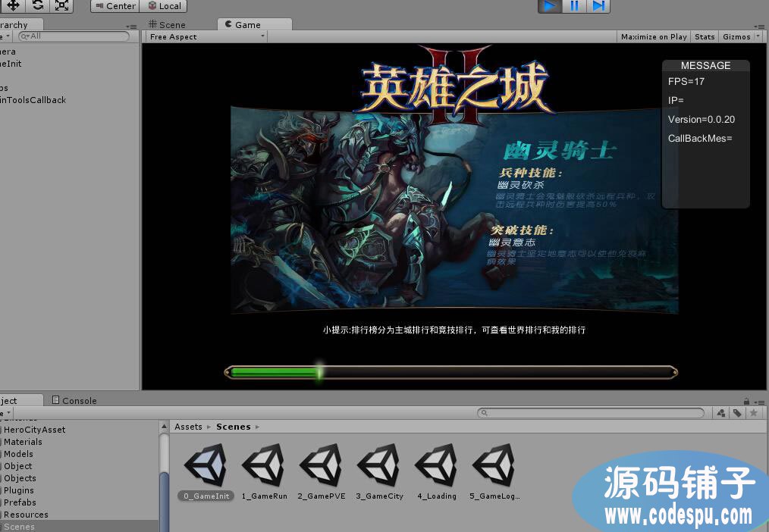Select the Scale transform tool
This screenshot has height=532, width=769.
[61, 5]
